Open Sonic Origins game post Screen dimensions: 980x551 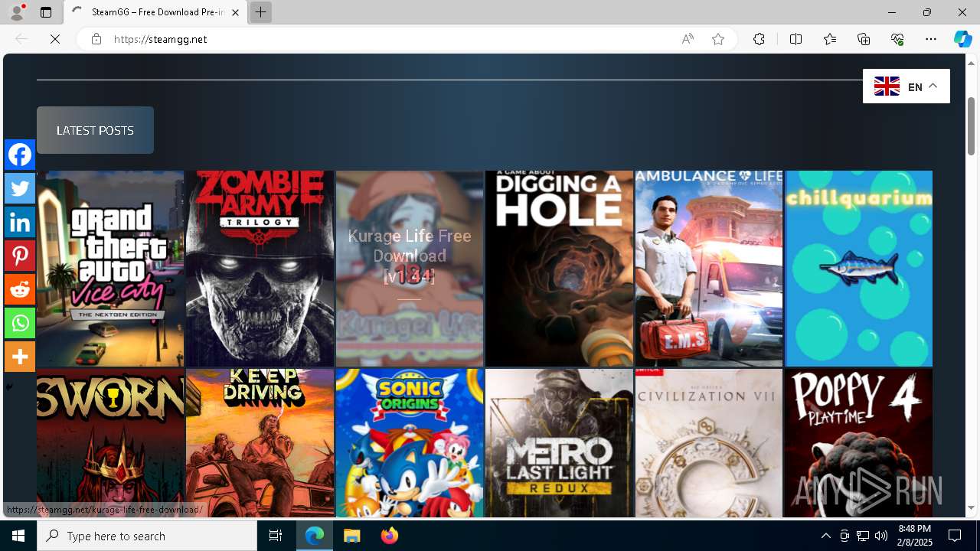coord(410,443)
